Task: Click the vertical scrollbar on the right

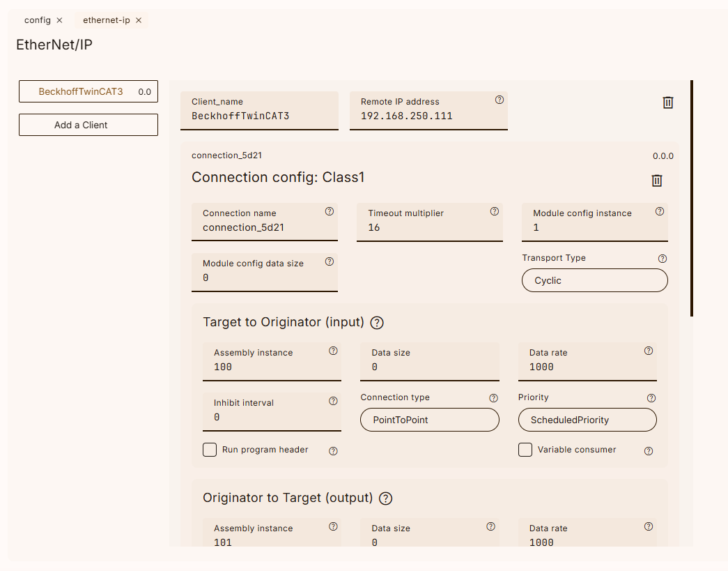Action: pos(691,198)
